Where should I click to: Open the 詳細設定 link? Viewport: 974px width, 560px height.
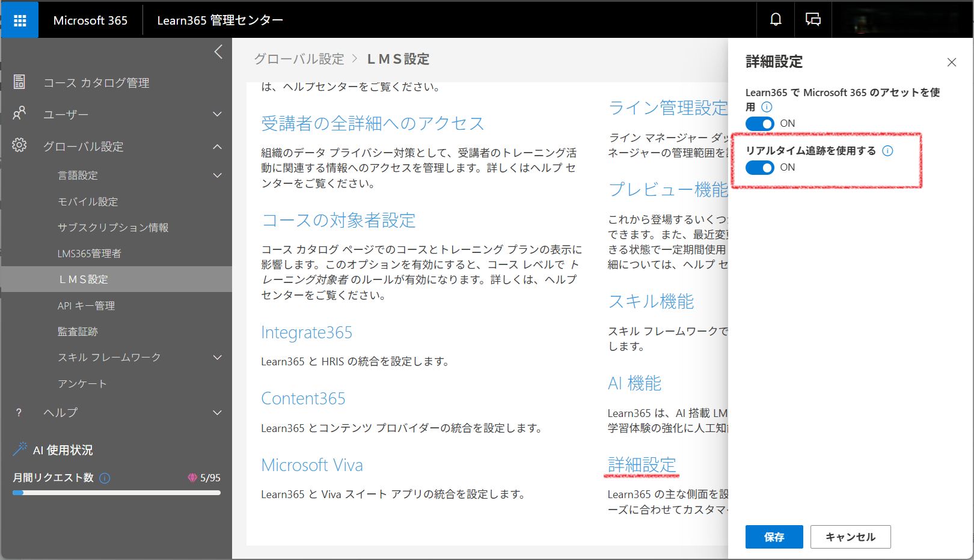[x=642, y=465]
